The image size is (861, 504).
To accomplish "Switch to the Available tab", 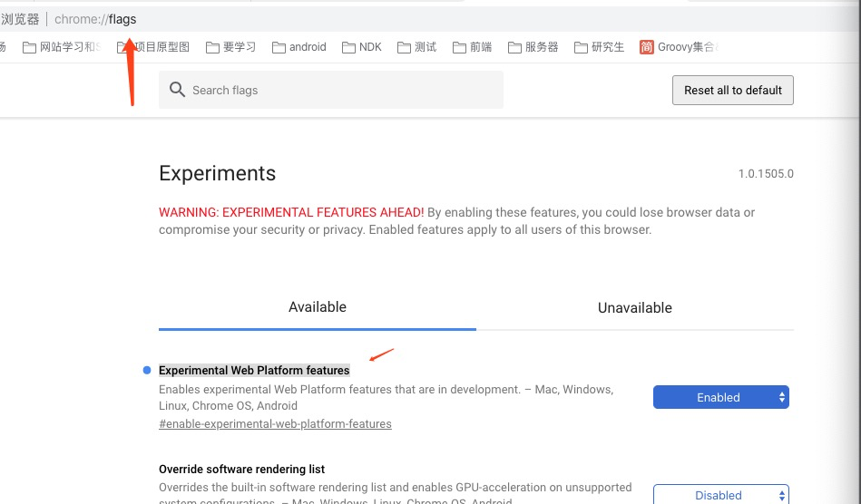I will point(318,307).
